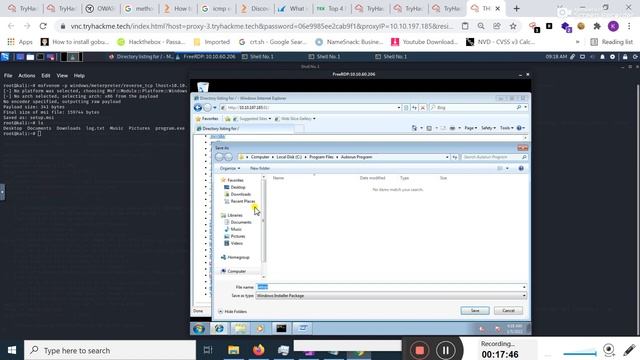This screenshot has height=360, width=640.
Task: Click Local Disk (C:) in breadcrumb path
Action: tap(289, 157)
